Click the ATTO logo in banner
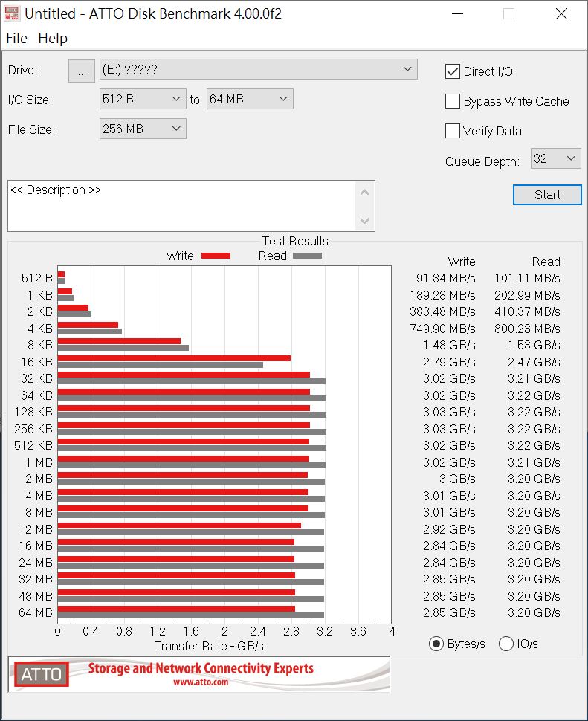The width and height of the screenshot is (588, 721). pos(42,674)
